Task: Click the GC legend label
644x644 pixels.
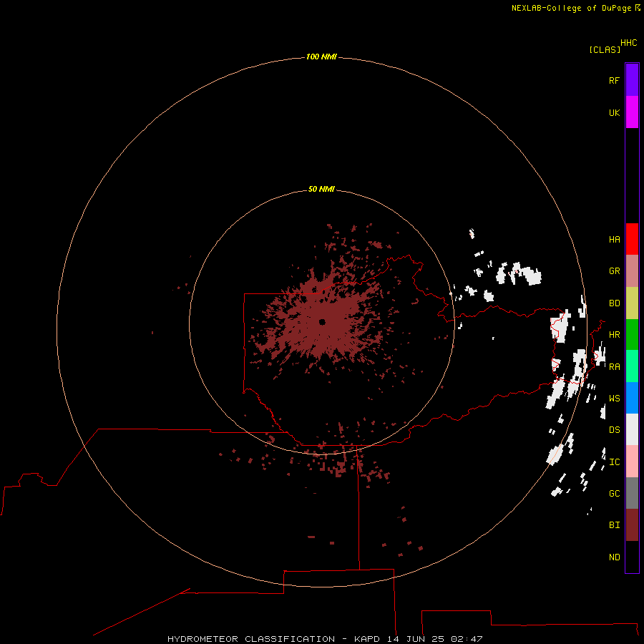Action: [x=614, y=494]
